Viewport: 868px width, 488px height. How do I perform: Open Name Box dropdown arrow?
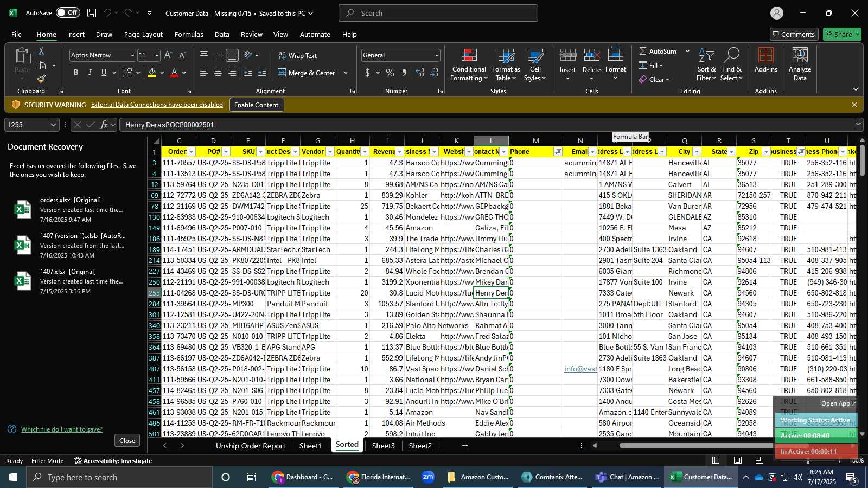[x=53, y=125]
